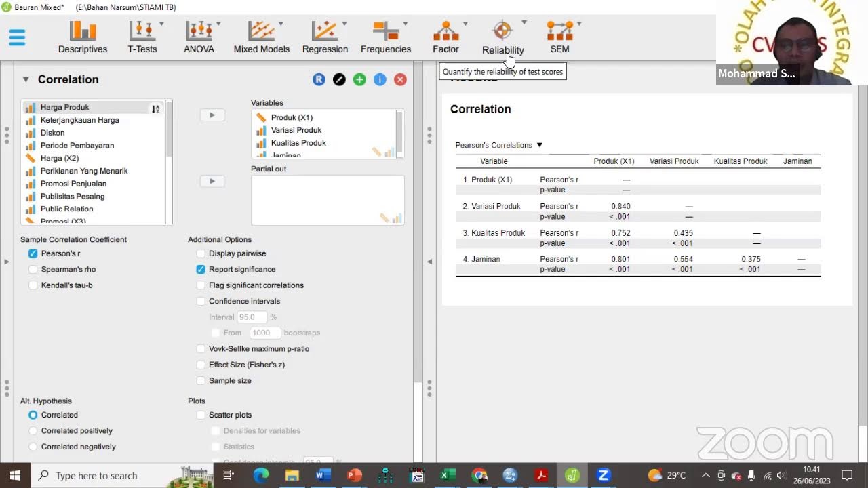
Task: Toggle Report significance checkbox
Action: pos(201,269)
